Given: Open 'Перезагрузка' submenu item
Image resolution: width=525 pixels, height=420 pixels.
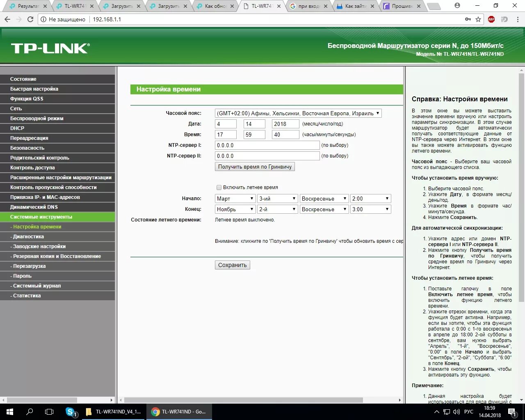Looking at the screenshot, I should click(x=57, y=266).
